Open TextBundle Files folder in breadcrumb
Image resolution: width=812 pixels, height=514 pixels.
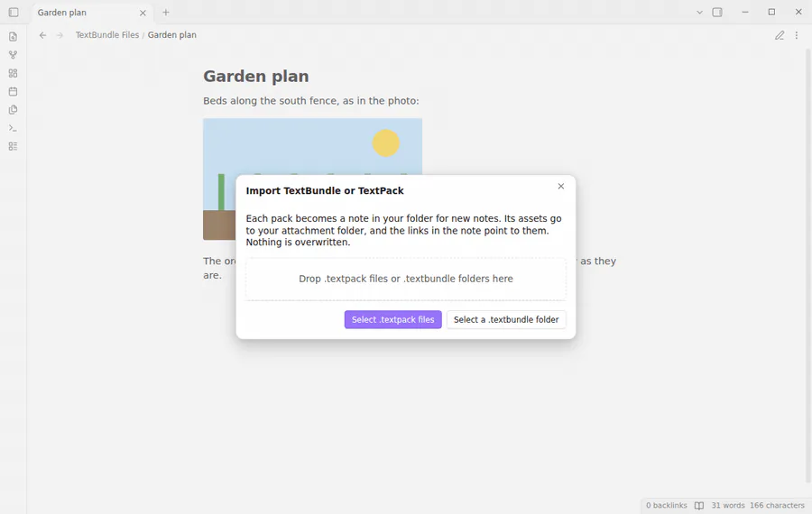pos(107,34)
